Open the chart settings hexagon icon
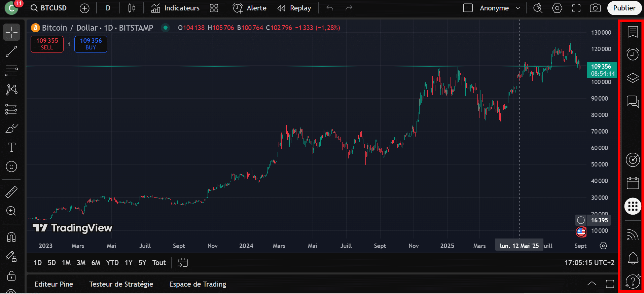Viewport: 644px width, 294px height. point(557,8)
